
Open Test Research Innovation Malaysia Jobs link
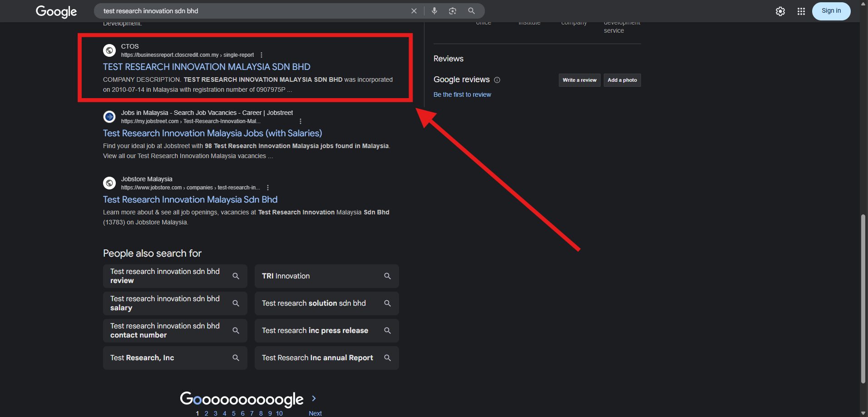[212, 133]
